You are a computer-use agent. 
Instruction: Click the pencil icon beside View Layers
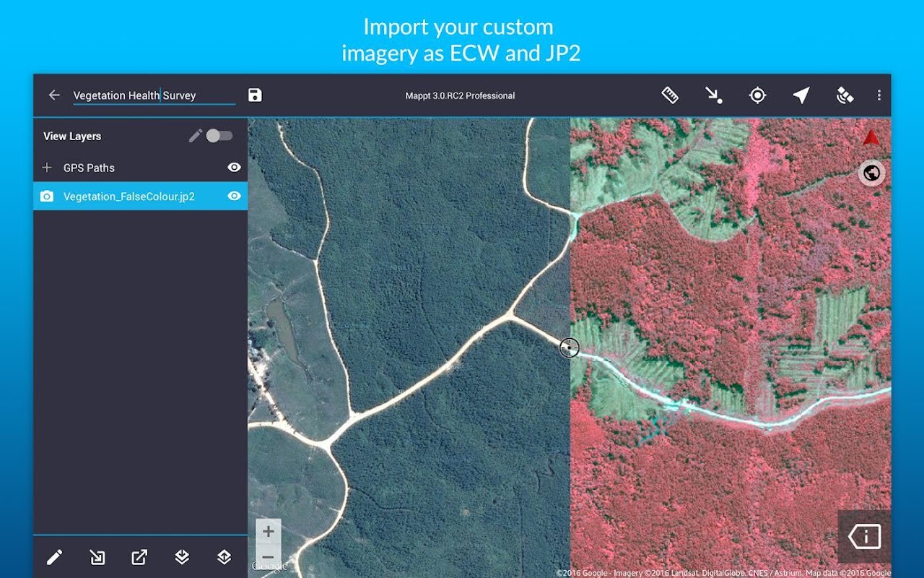(196, 136)
